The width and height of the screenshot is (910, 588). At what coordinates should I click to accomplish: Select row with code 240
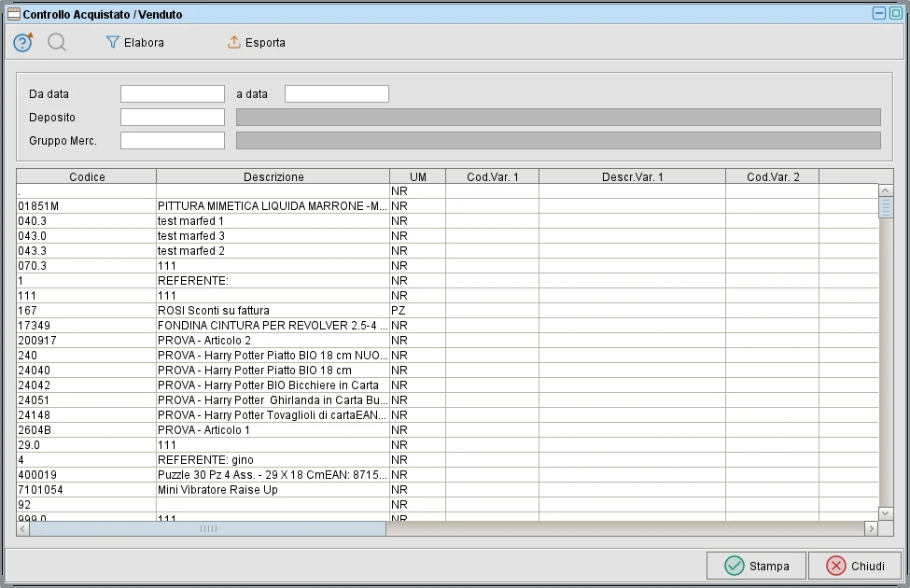tap(447, 356)
